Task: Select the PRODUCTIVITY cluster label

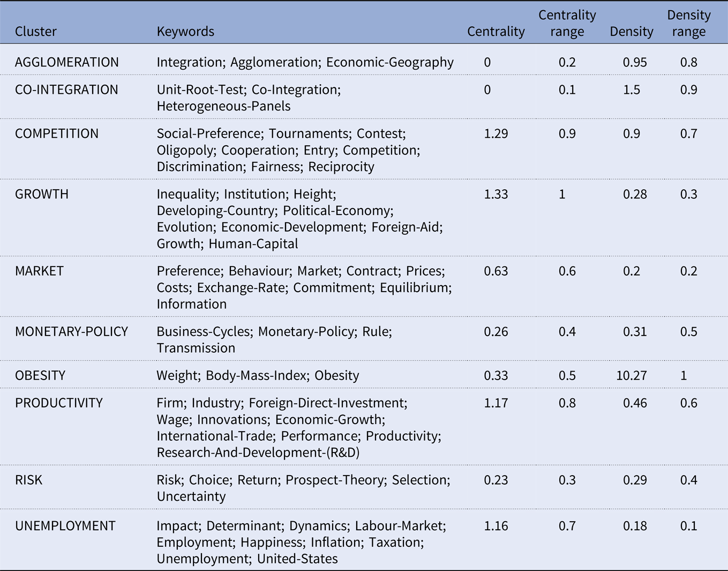Action: coord(59,403)
